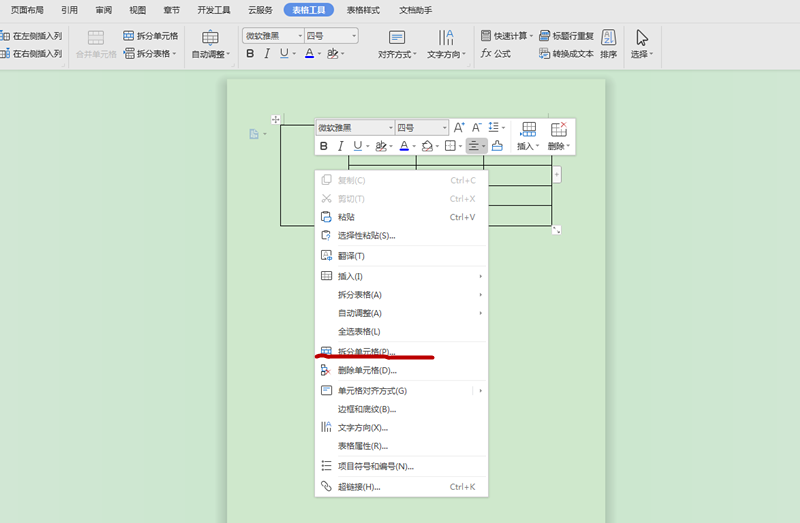This screenshot has height=523, width=800.
Task: Expand the 插入(I) submenu
Action: (x=402, y=276)
